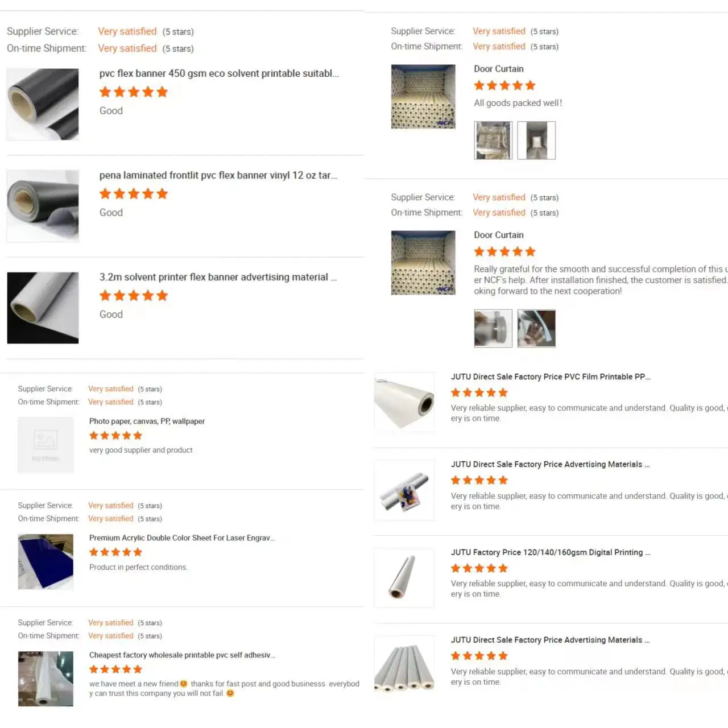Open Photo paper, canvas, PP, wallpaper product

click(147, 421)
